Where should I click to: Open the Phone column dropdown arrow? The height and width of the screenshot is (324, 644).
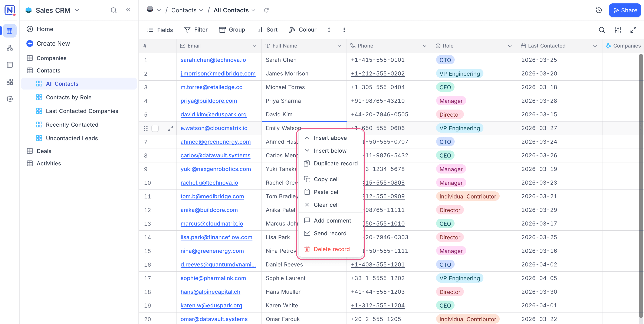[424, 46]
